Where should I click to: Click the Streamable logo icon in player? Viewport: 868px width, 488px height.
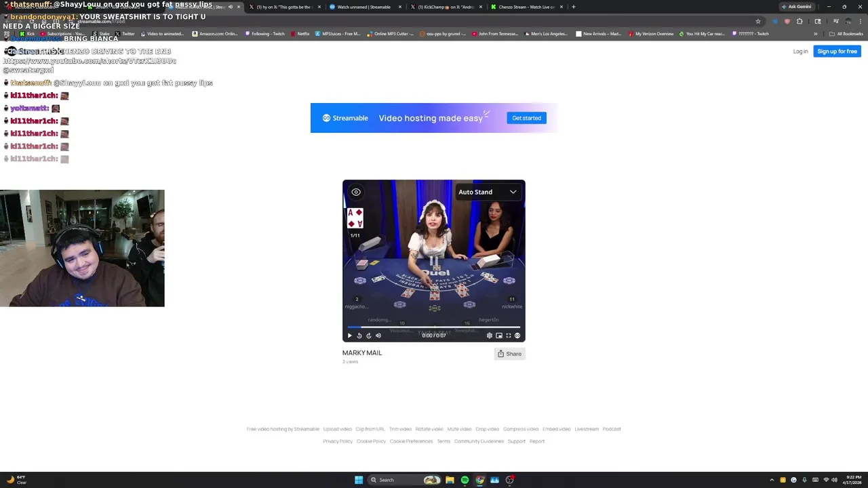pos(517,335)
